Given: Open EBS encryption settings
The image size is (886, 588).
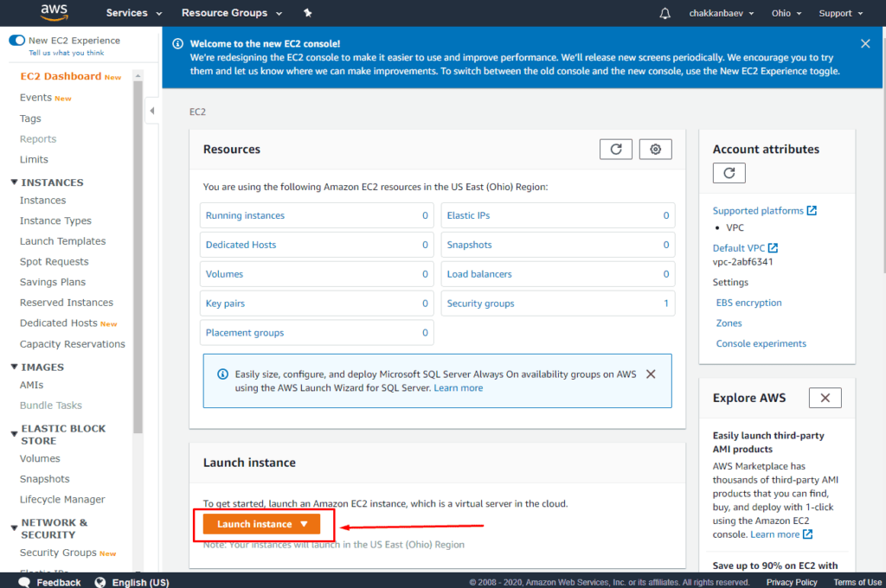Looking at the screenshot, I should coord(748,303).
